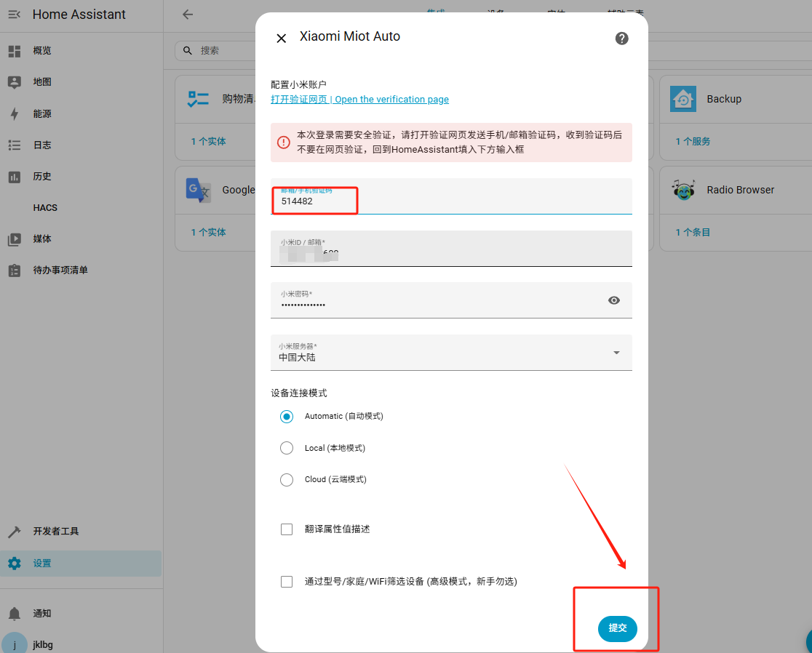Screen dimensions: 812x653
Task: Open the 概览 overview dashboard icon
Action: (x=15, y=51)
